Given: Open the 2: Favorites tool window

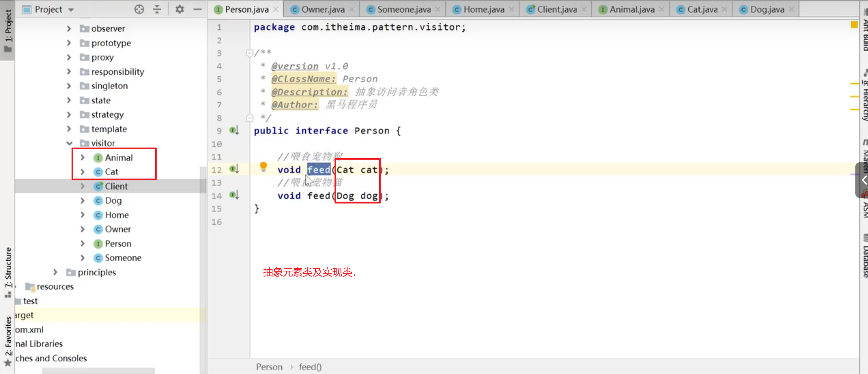Looking at the screenshot, I should coord(8,341).
